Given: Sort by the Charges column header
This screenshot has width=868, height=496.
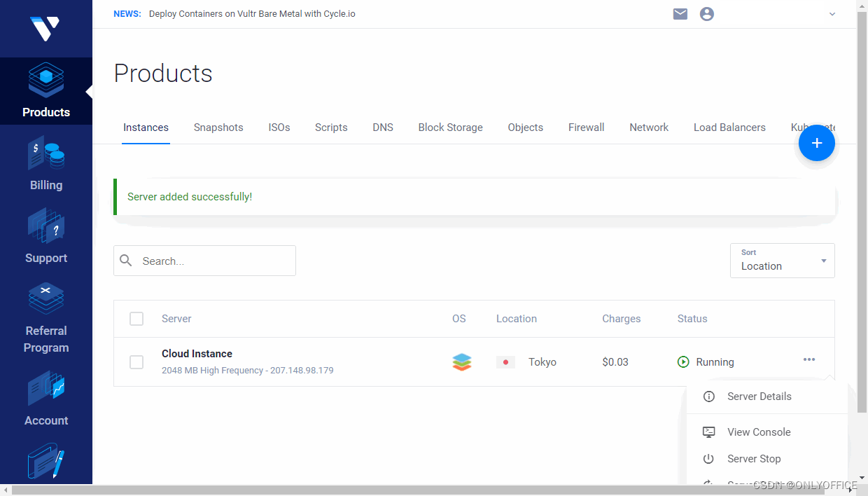Looking at the screenshot, I should pos(622,319).
